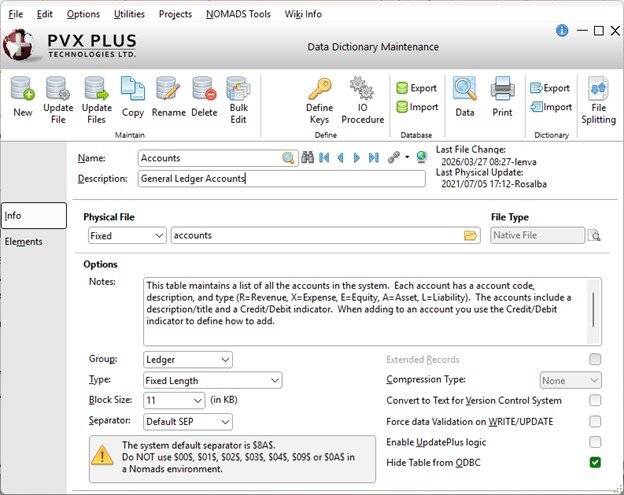Switch to the Elements tab
Viewport: 624px width, 495px height.
(x=23, y=242)
